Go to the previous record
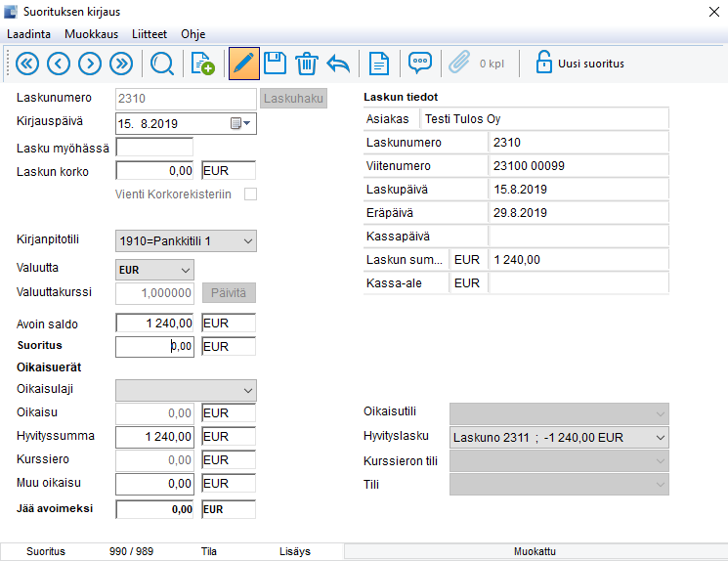 [x=59, y=64]
